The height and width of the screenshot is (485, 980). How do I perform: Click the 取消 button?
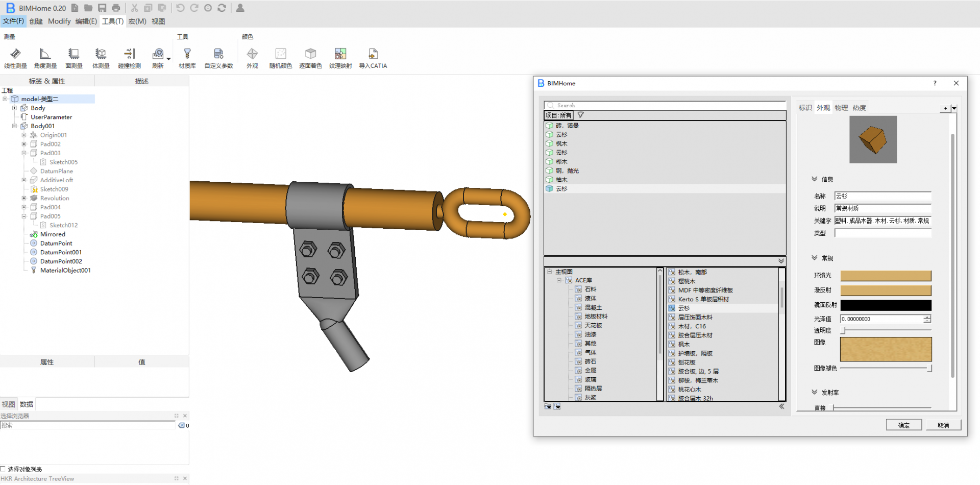[943, 425]
